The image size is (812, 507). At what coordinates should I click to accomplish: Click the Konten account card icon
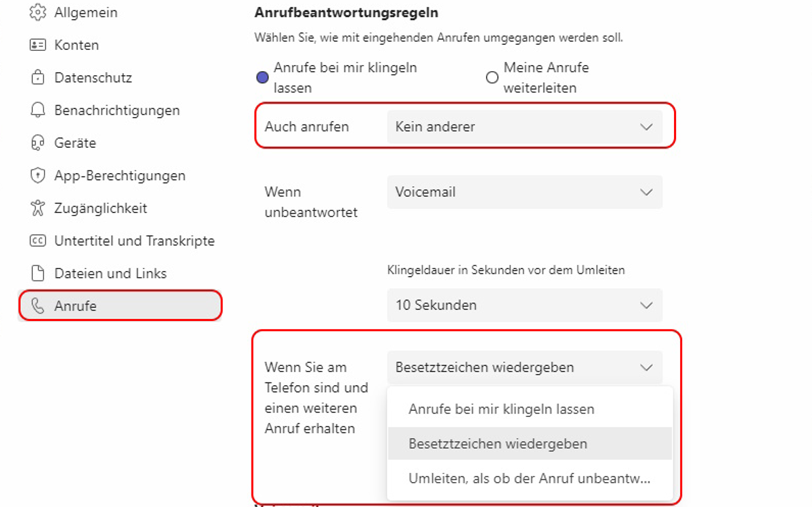click(38, 45)
